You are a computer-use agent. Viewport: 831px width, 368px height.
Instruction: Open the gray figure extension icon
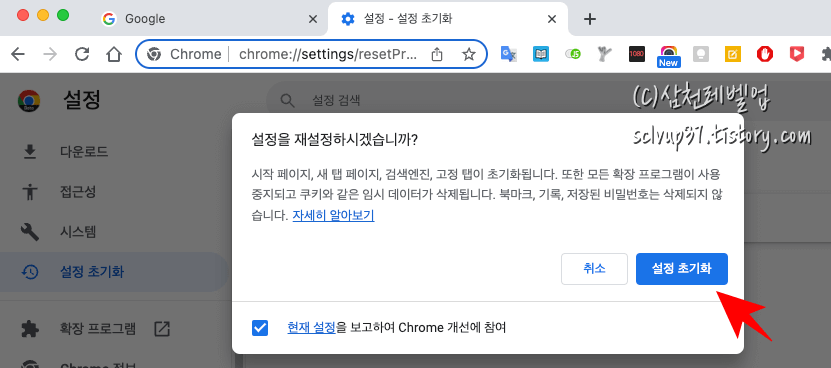pos(605,54)
